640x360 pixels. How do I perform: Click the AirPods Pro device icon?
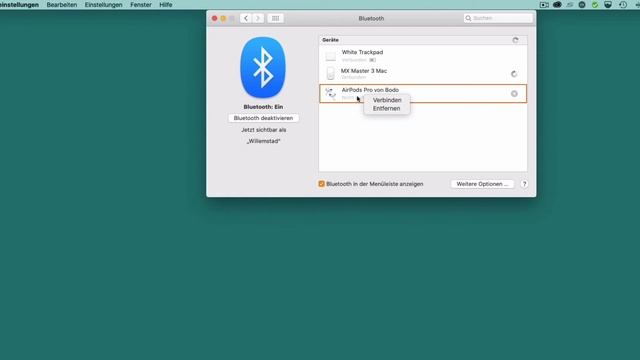331,93
